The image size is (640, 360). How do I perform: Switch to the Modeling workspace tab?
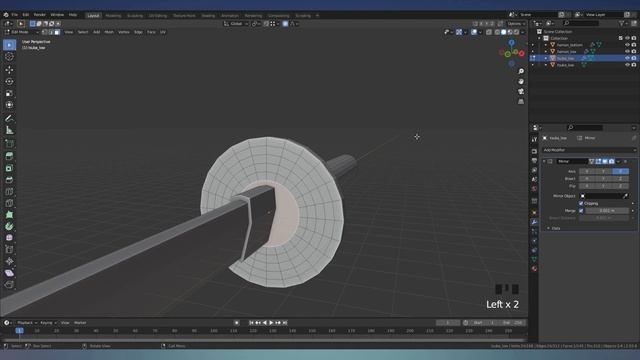click(x=113, y=16)
